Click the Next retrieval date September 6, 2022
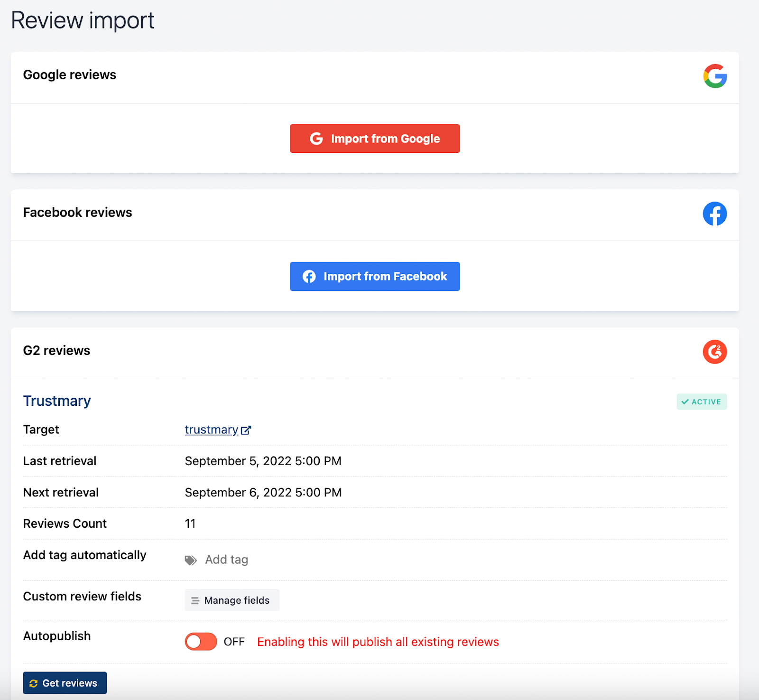Image resolution: width=759 pixels, height=700 pixels. click(x=263, y=493)
